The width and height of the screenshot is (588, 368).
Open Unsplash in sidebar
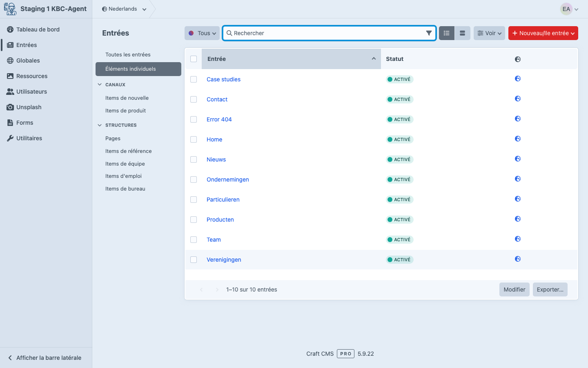point(46,107)
